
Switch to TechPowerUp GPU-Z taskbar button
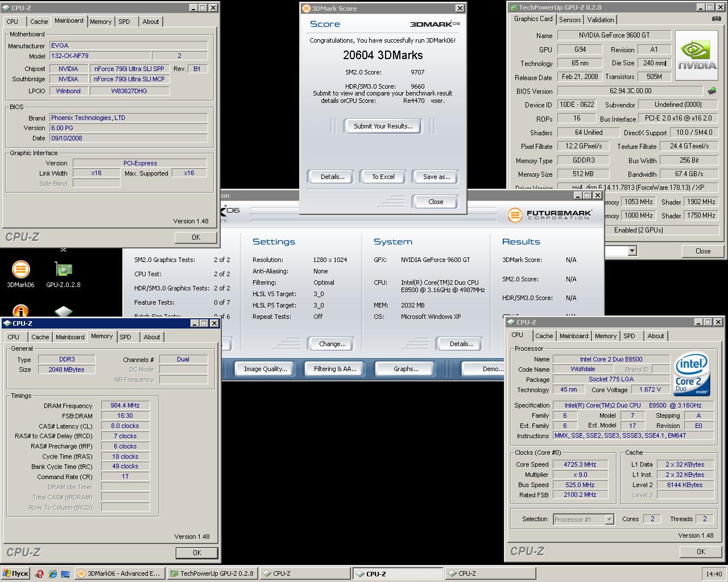tap(213, 573)
